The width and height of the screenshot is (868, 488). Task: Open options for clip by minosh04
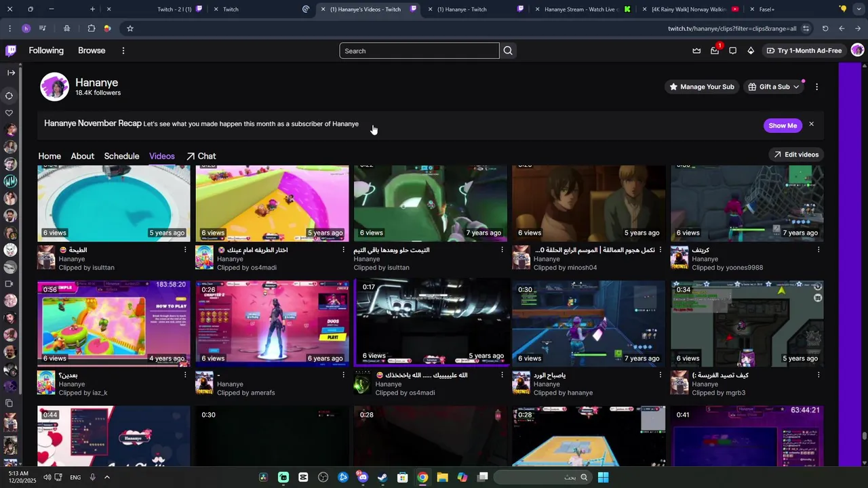[660, 249]
